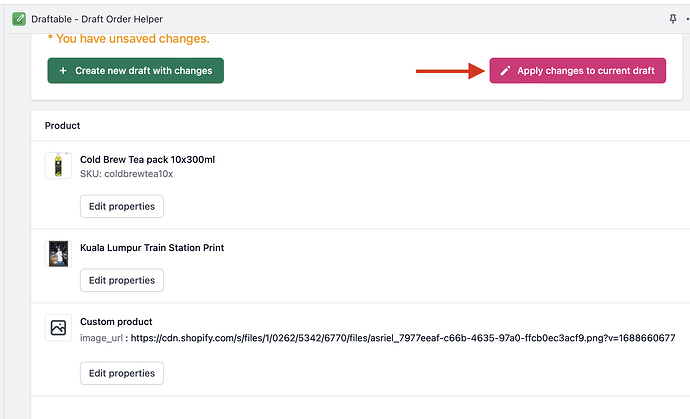Click the Custom product image_url link

(402, 338)
